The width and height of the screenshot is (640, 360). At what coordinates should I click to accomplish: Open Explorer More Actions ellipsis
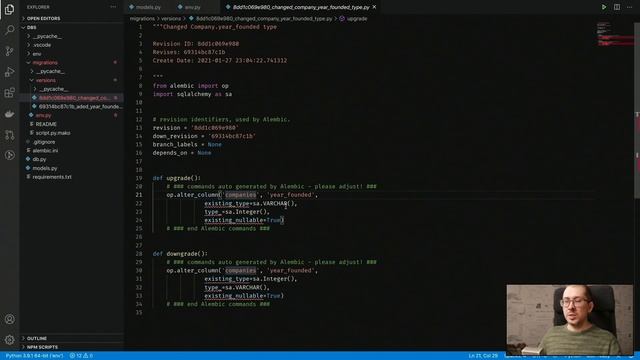pyautogui.click(x=113, y=7)
